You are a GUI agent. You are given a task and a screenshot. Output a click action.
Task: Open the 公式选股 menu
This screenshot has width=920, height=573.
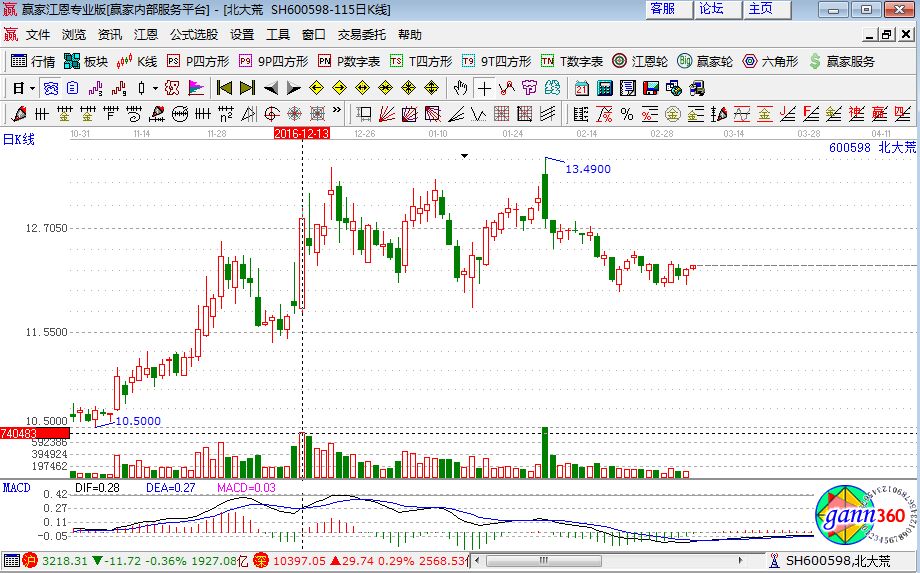tap(194, 34)
